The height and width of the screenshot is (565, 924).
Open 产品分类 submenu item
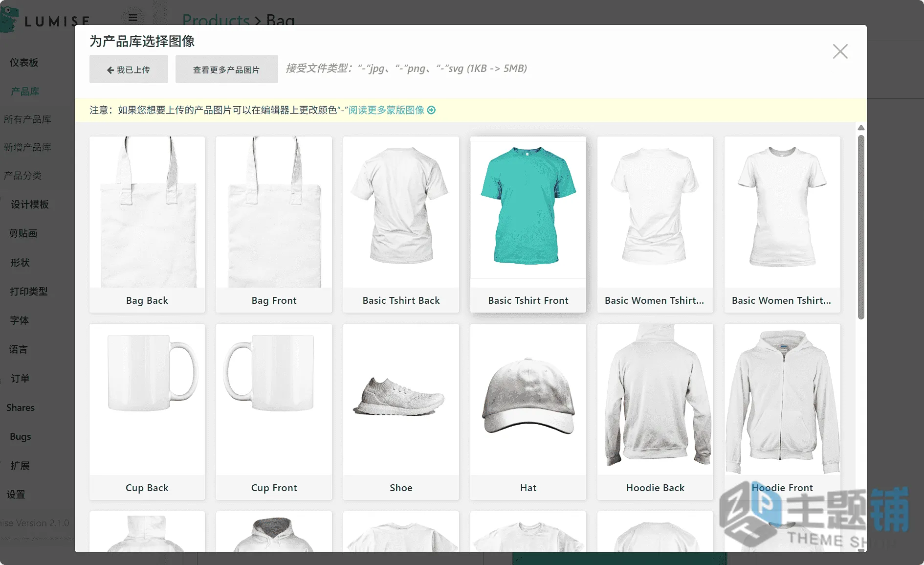(x=22, y=176)
